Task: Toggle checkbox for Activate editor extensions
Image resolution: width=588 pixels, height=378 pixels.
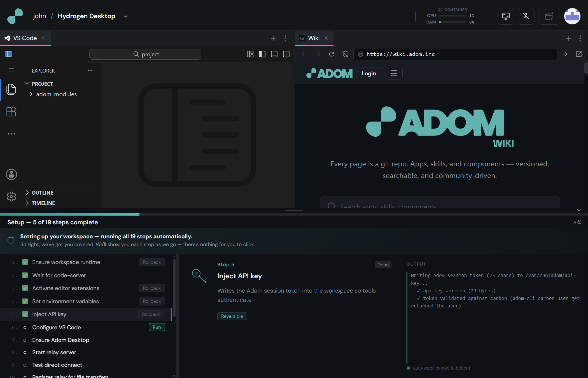Action: [25, 288]
